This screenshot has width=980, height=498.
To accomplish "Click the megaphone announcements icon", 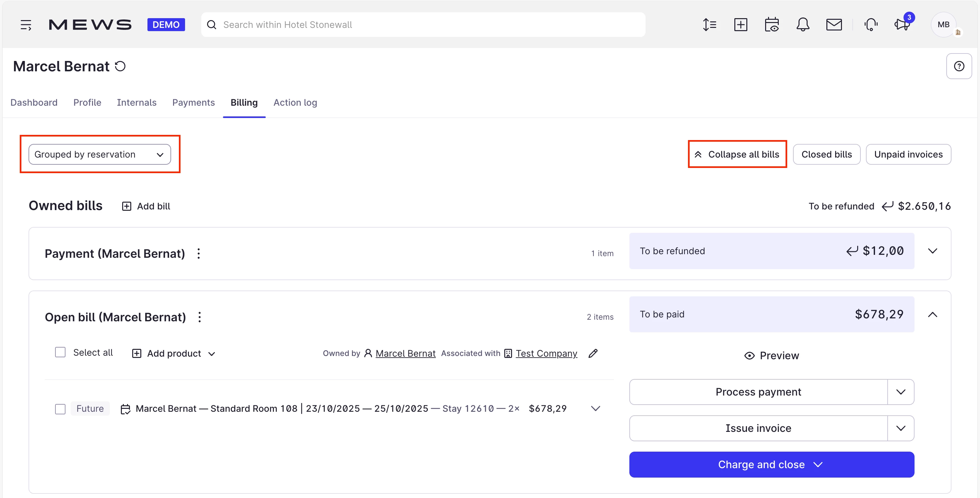I will [x=902, y=25].
